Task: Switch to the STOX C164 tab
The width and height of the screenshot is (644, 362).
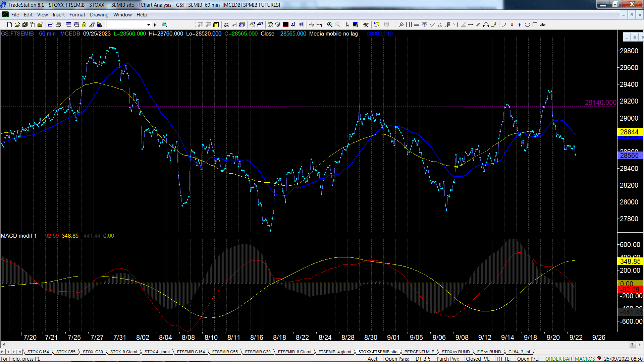Action: 38,352
